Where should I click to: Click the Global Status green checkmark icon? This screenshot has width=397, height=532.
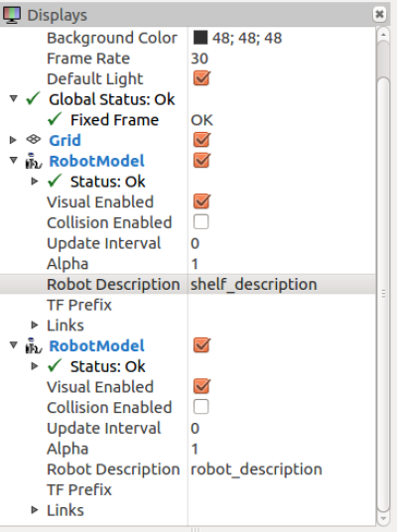(34, 98)
